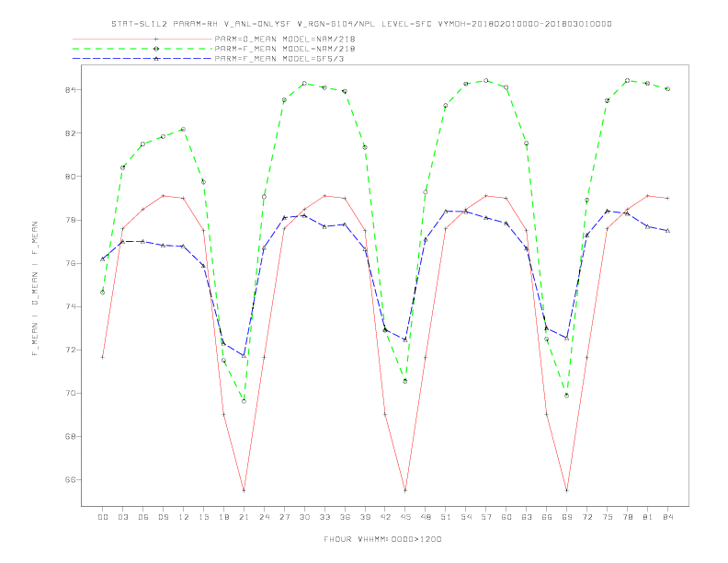Click the x-axis tick label 45
The image size is (728, 563).
405,517
